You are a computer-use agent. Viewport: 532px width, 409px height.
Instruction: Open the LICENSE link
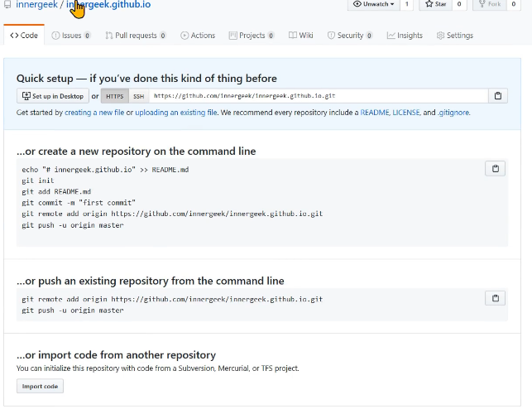(406, 113)
